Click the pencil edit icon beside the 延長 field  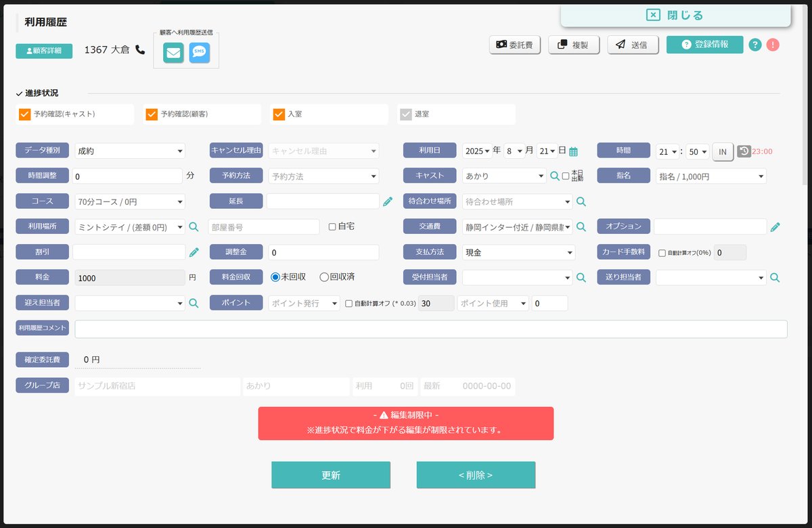(x=386, y=201)
